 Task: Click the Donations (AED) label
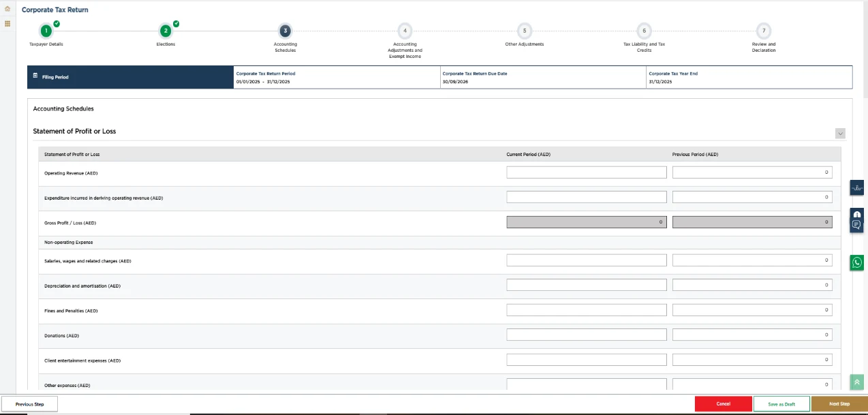61,335
